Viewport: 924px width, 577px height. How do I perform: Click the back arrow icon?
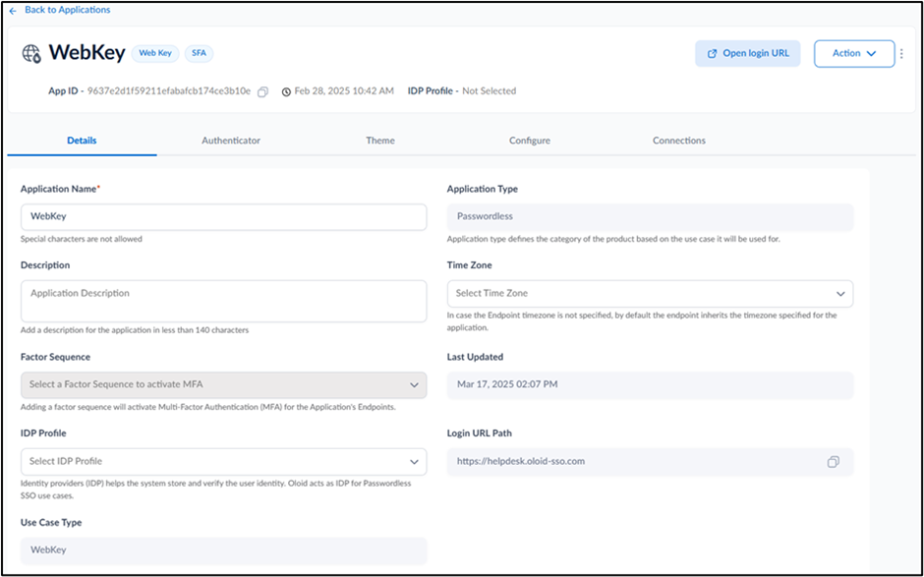pyautogui.click(x=13, y=11)
